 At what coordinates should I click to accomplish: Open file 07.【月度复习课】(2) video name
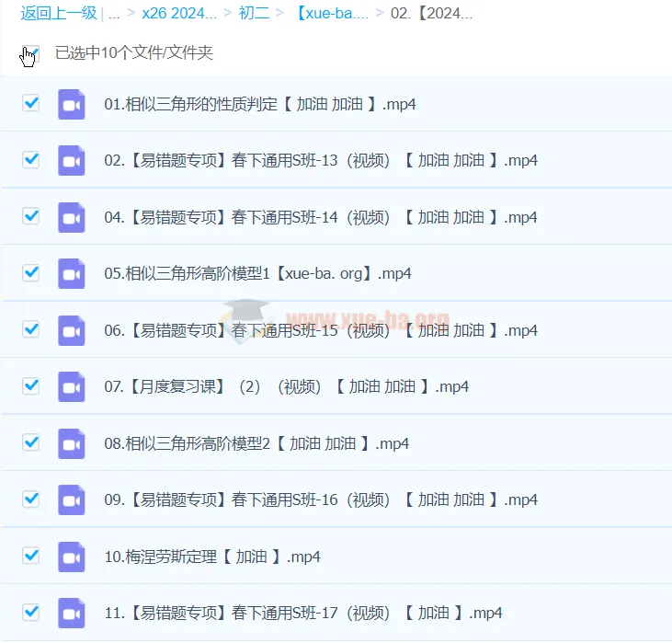[x=286, y=387]
